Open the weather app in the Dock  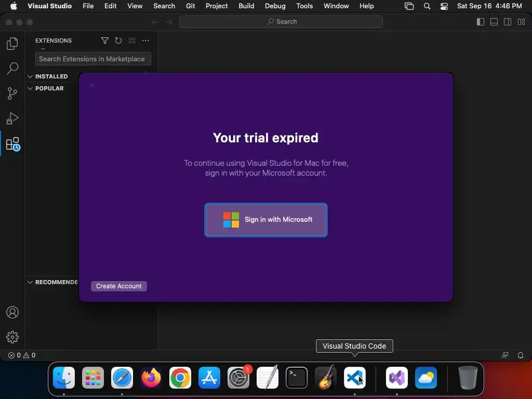[426, 378]
